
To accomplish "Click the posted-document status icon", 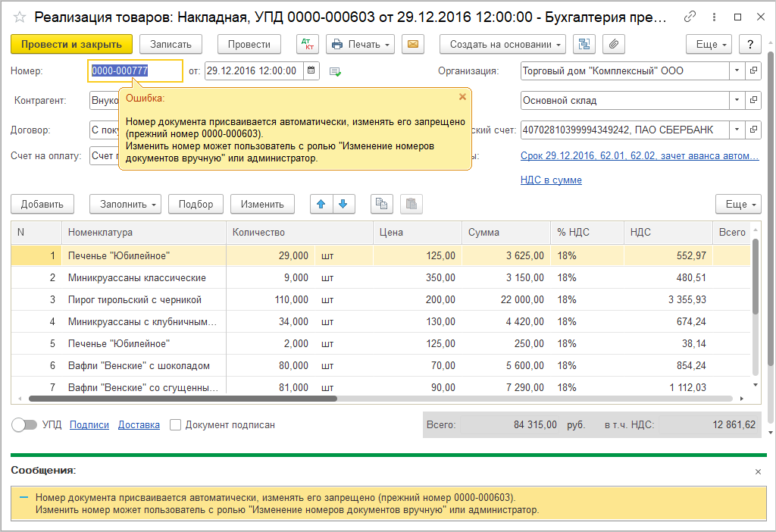I will click(335, 72).
